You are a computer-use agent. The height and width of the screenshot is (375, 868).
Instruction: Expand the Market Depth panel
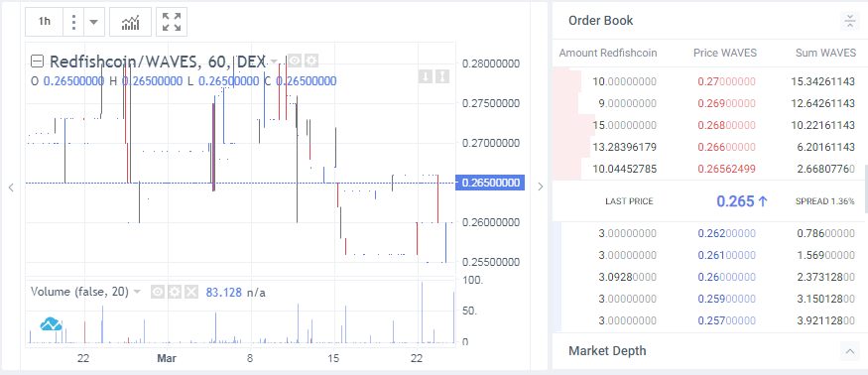pyautogui.click(x=849, y=350)
